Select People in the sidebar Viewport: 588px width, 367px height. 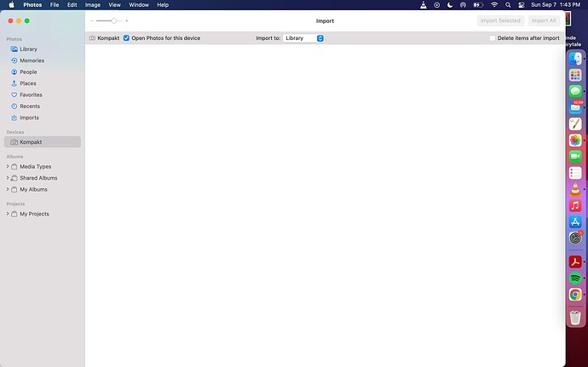(x=43, y=72)
